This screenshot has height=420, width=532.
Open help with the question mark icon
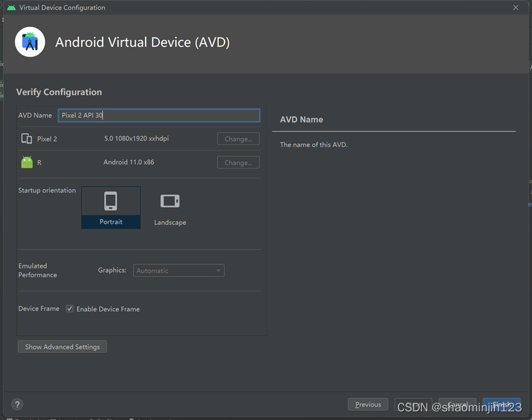(x=17, y=404)
